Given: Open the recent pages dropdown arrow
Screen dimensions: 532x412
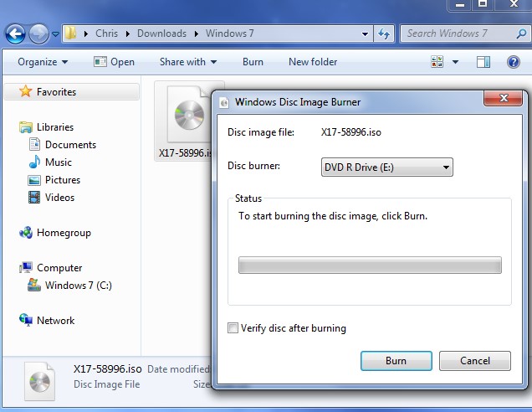Looking at the screenshot, I should (55, 34).
